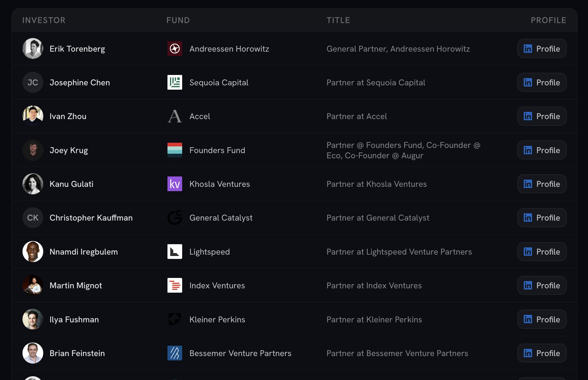Open Ivan Zhou's LinkedIn Profile button

click(x=542, y=116)
